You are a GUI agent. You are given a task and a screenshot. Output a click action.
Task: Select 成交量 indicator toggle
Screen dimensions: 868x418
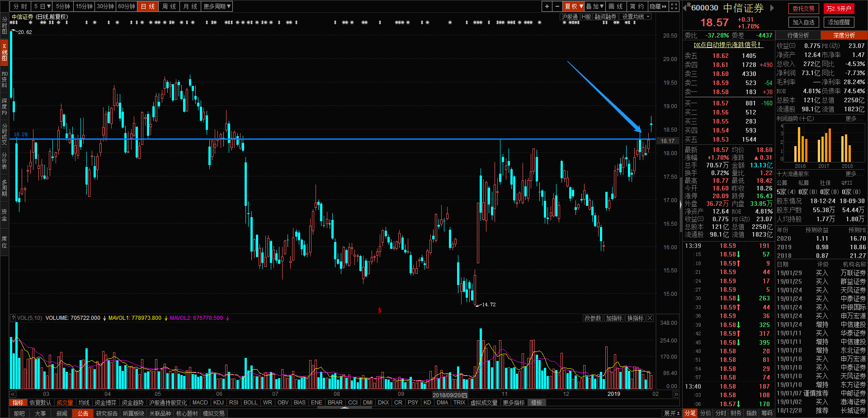(65, 403)
